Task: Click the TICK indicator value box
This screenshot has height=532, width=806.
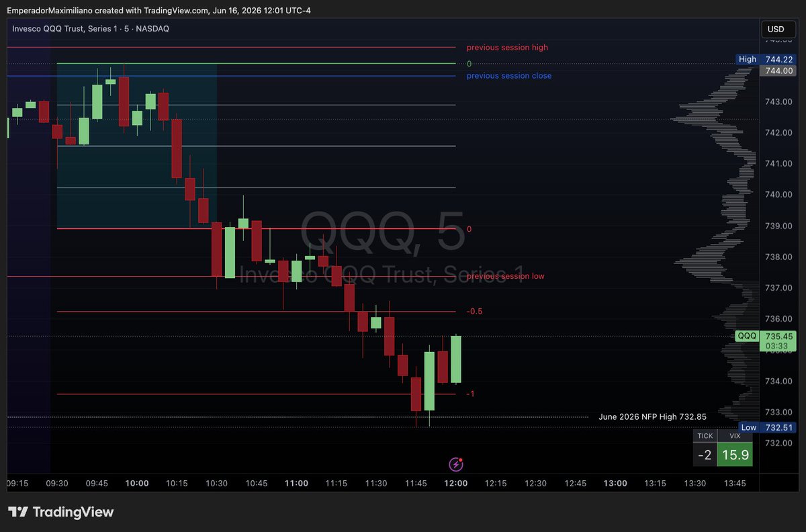Action: point(705,455)
